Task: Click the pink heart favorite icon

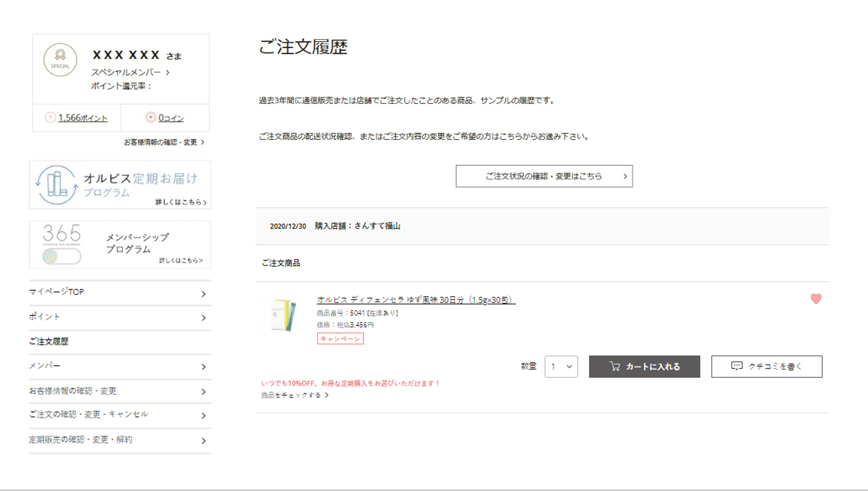Action: (816, 299)
